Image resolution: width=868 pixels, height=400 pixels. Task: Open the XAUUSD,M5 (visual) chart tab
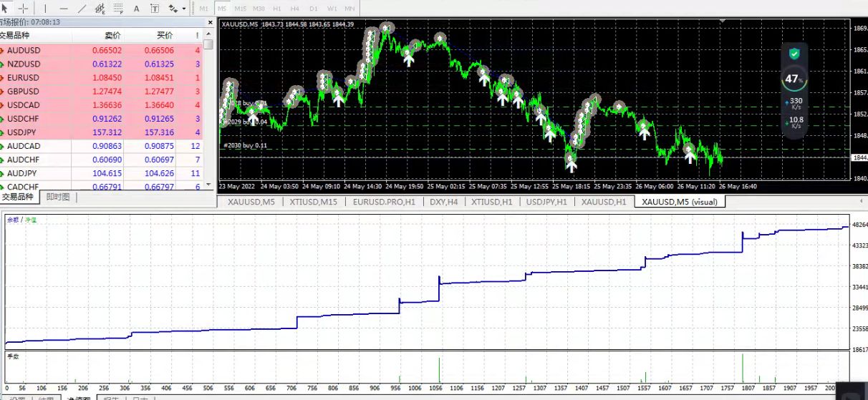[x=680, y=202]
